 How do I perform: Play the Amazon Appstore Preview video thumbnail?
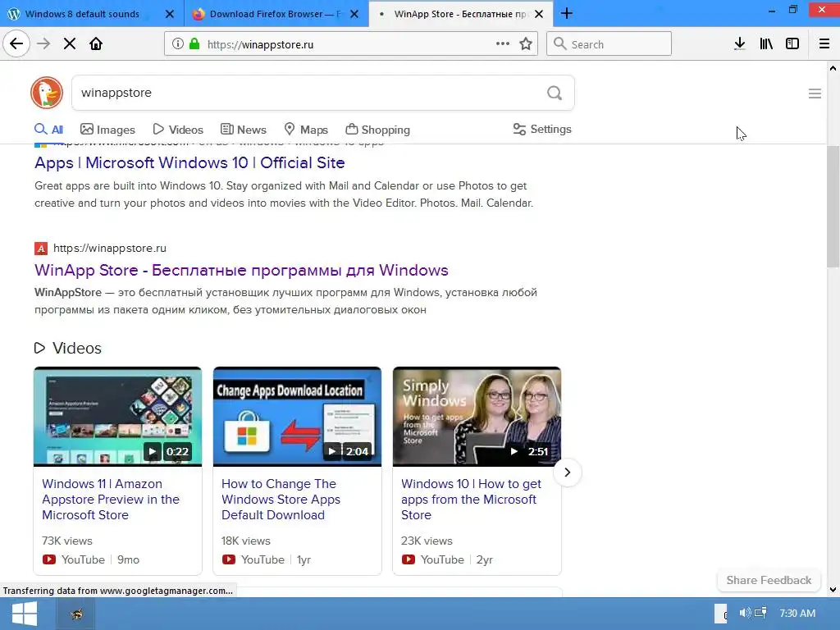118,416
